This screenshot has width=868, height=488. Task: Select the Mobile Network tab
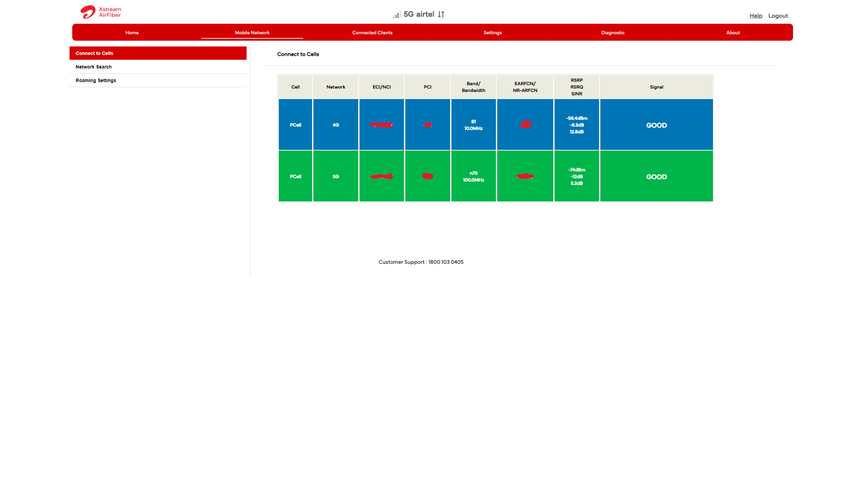point(252,33)
